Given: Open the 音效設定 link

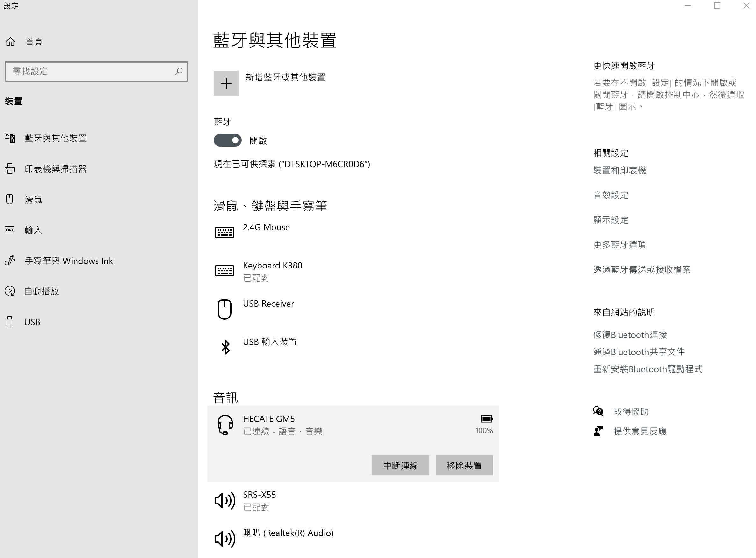Looking at the screenshot, I should coord(610,195).
